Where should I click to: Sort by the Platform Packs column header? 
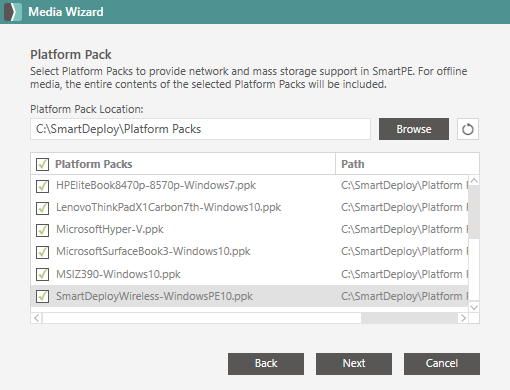93,164
